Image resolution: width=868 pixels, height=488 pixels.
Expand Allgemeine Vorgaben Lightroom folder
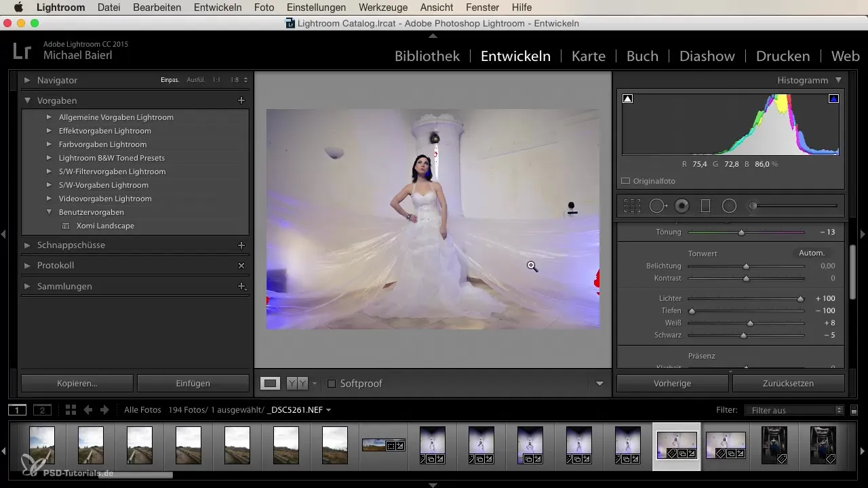pos(50,117)
